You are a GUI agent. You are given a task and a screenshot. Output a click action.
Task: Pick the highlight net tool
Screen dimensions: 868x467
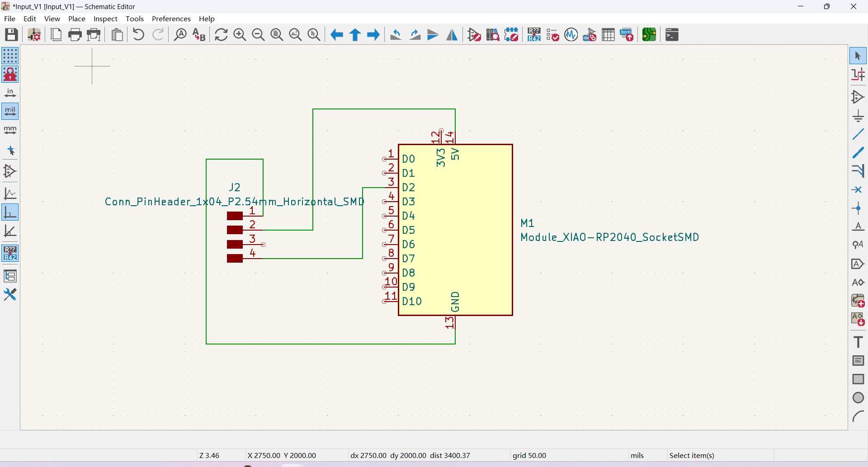(858, 75)
